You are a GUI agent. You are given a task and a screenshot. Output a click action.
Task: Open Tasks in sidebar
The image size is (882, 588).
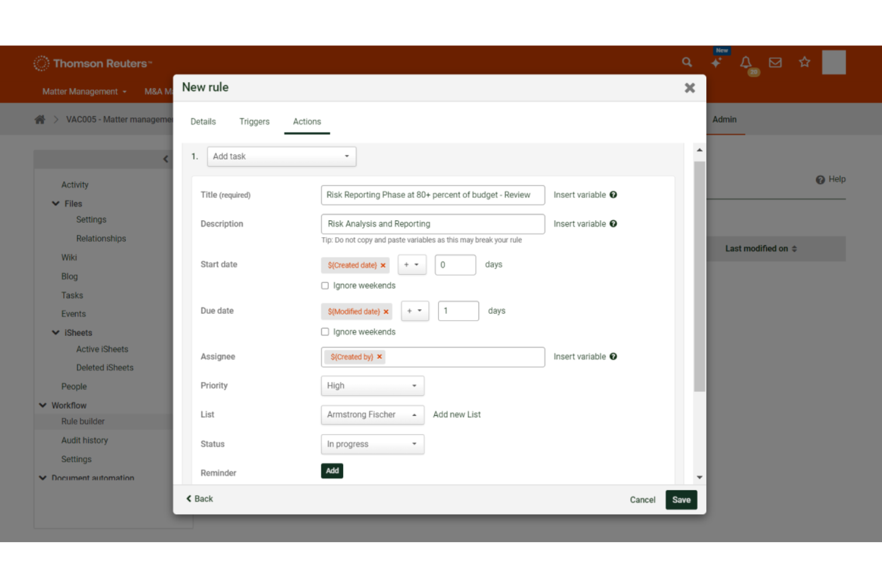coord(72,295)
